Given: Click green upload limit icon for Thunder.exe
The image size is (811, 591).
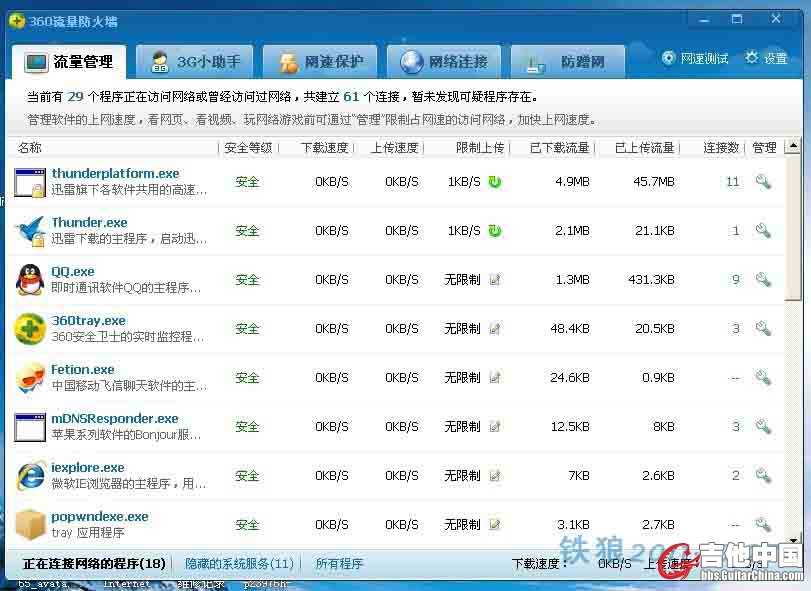Looking at the screenshot, I should coord(495,231).
